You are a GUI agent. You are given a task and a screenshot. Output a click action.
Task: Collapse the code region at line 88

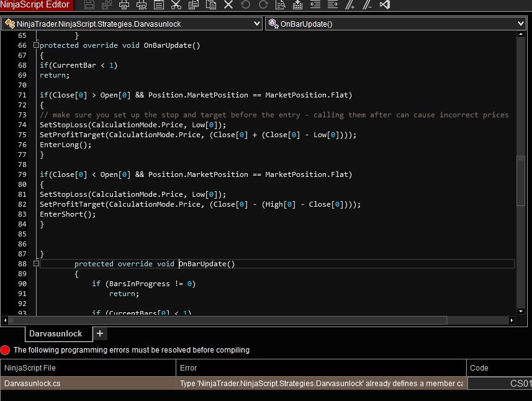click(x=36, y=264)
